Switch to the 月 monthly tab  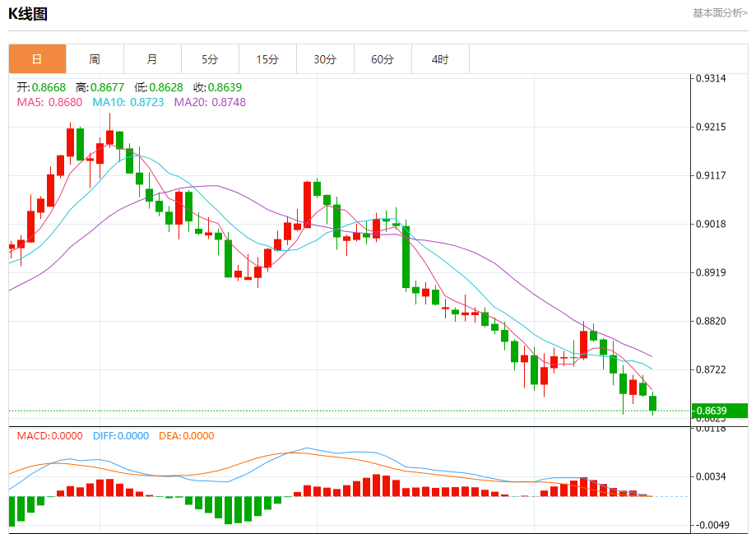coord(152,59)
